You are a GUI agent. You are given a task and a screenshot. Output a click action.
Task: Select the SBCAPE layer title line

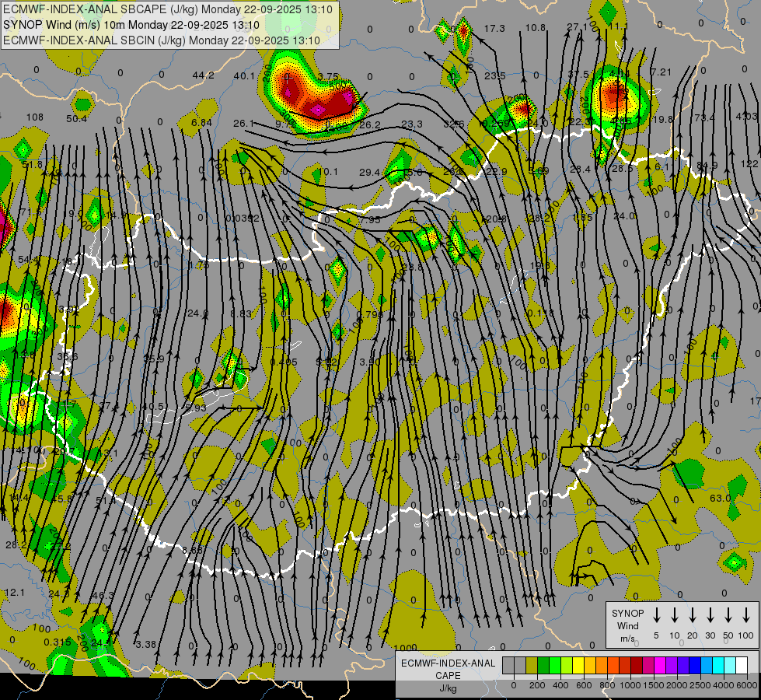click(x=168, y=10)
